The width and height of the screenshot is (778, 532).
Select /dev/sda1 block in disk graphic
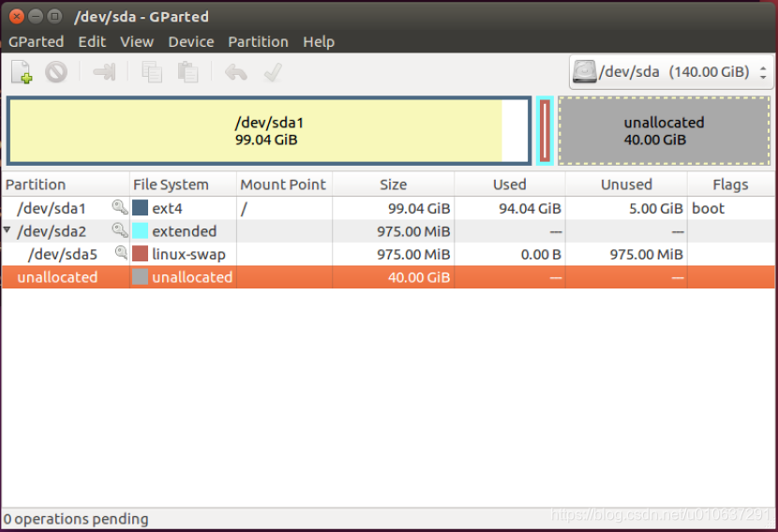point(269,131)
